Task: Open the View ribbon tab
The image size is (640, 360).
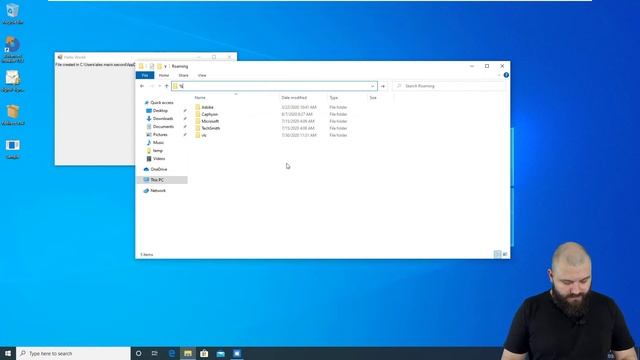Action: pyautogui.click(x=202, y=76)
